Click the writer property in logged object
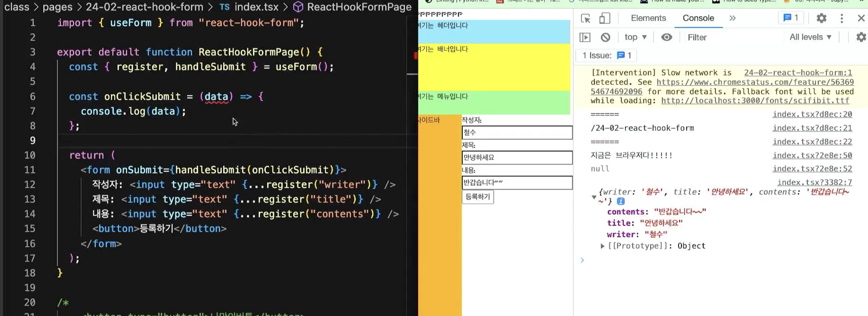Image resolution: width=868 pixels, height=316 pixels. [x=621, y=235]
